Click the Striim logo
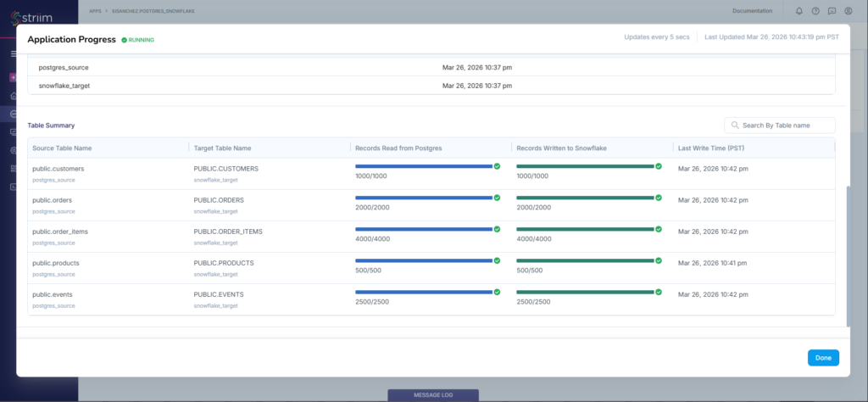Image resolution: width=868 pixels, height=402 pixels. coord(32,17)
